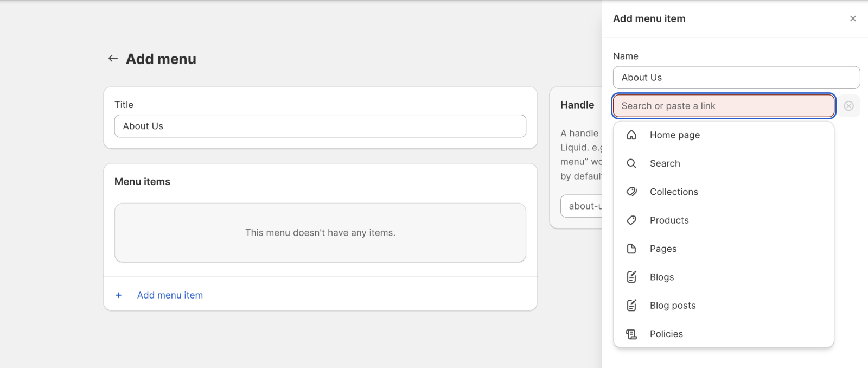Click the Collections tags icon
The image size is (868, 368).
[631, 192]
